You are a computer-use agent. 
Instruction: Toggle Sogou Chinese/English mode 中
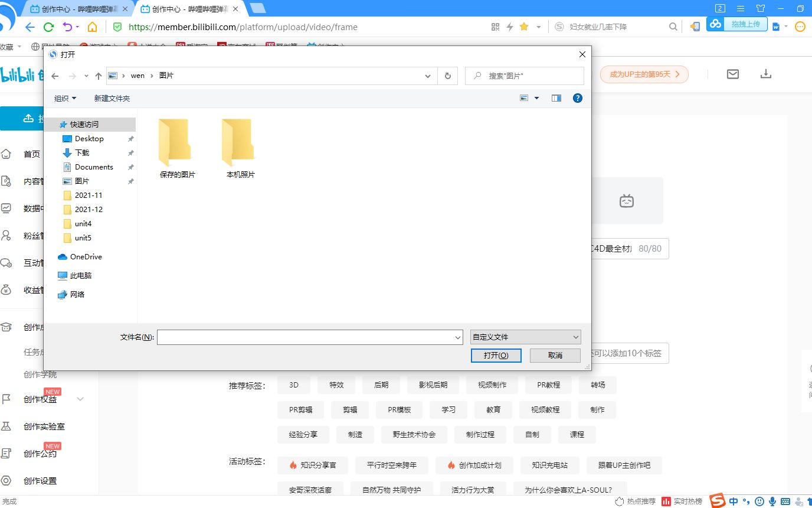click(734, 502)
